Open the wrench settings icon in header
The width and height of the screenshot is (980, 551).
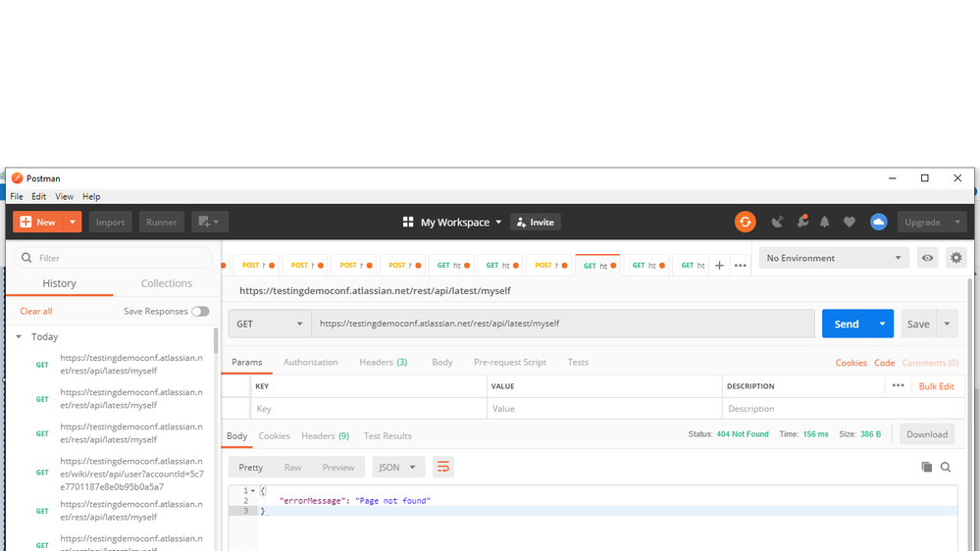(x=802, y=222)
